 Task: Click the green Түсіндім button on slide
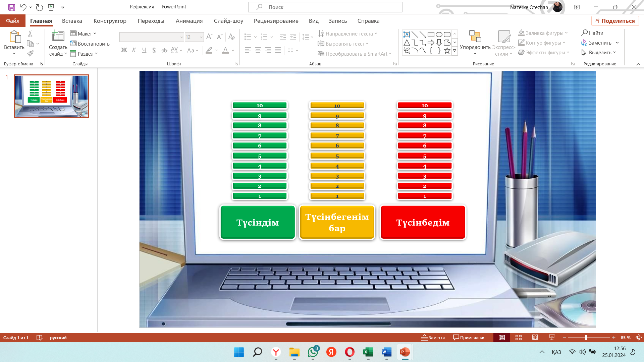pyautogui.click(x=258, y=223)
